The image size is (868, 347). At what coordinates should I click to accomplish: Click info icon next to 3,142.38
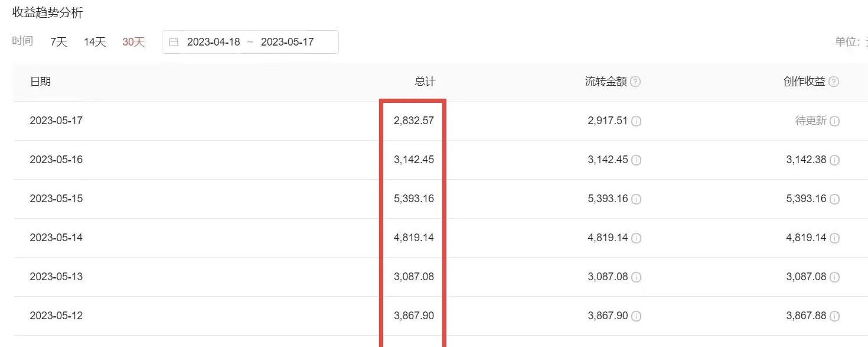834,160
